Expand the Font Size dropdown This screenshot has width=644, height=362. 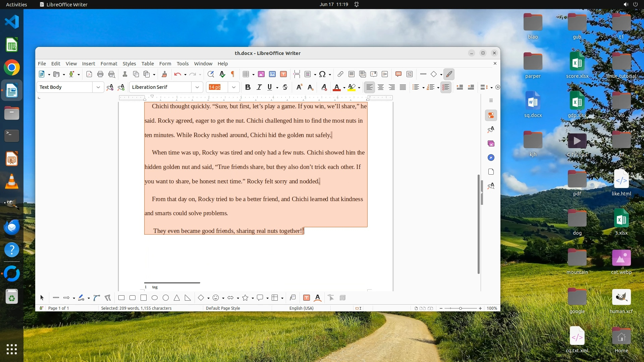[234, 87]
